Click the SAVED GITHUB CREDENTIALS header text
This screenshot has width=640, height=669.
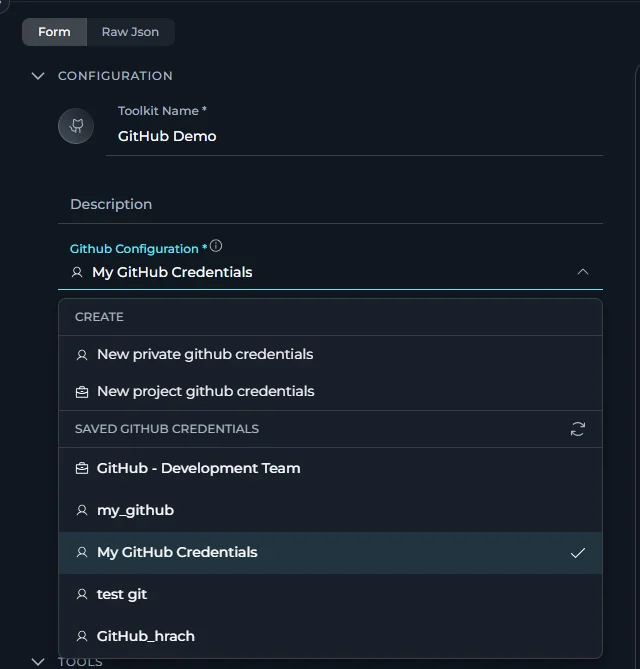coord(167,429)
